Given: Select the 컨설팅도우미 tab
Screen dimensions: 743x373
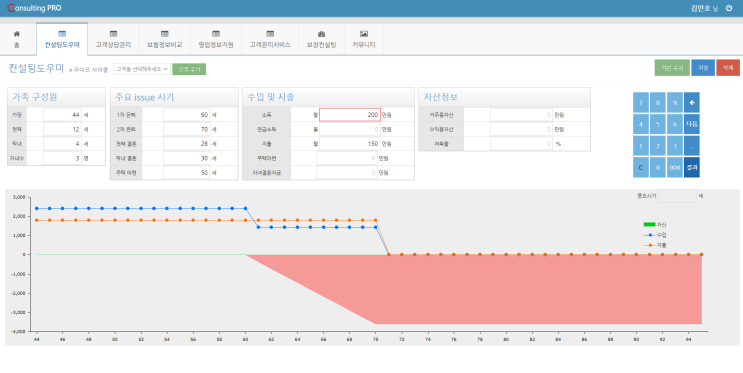Looking at the screenshot, I should 62,39.
